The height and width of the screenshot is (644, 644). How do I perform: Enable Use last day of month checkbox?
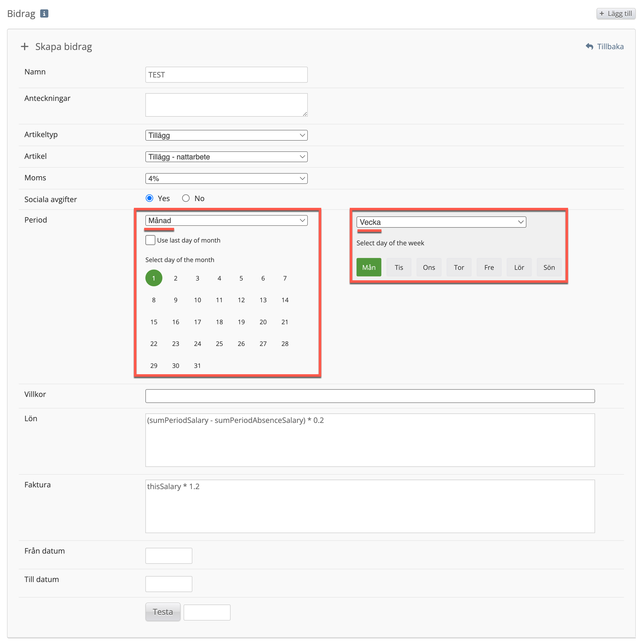150,240
